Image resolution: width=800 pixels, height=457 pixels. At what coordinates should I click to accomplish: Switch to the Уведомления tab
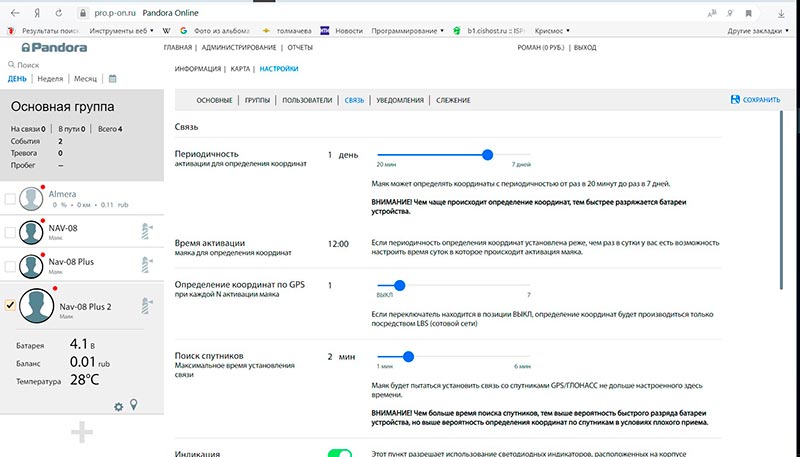point(400,100)
